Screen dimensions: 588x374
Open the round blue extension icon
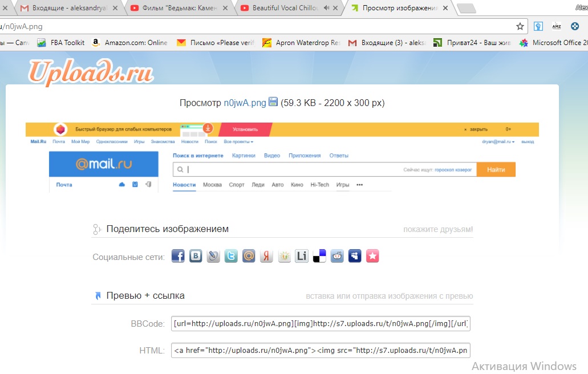[x=575, y=26]
